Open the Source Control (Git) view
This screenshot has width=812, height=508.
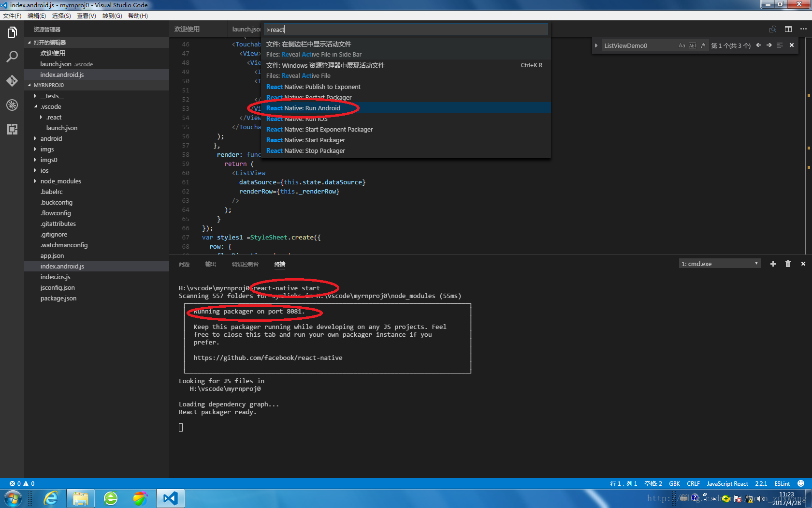pos(12,81)
